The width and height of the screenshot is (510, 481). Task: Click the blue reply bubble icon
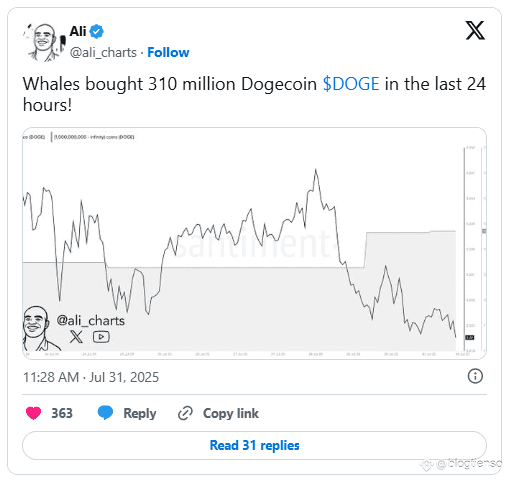[105, 413]
